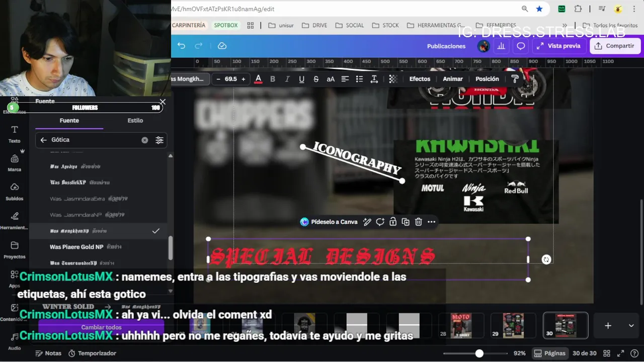Select page 28 thumbnail

coord(461,325)
